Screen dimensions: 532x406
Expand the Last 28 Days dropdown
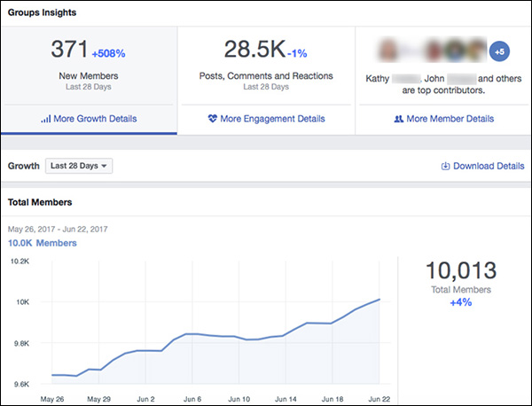coord(79,166)
